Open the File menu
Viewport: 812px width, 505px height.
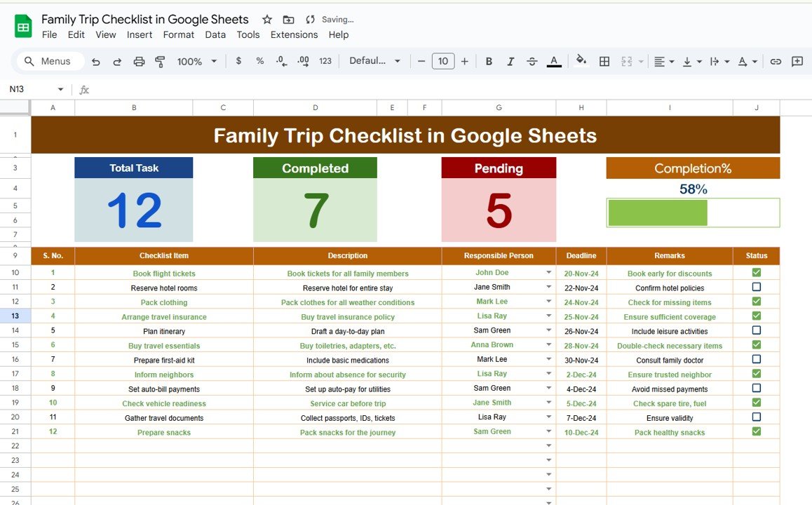coord(49,34)
